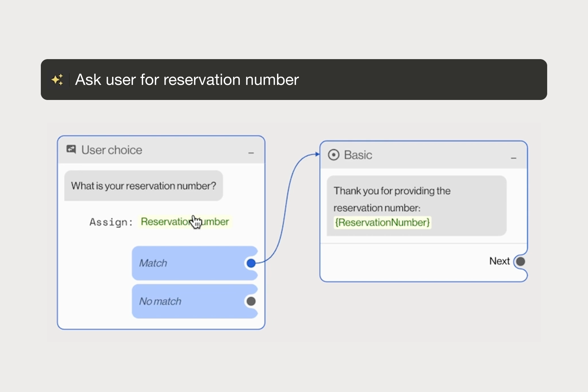Click the Assign: label
The width and height of the screenshot is (588, 392).
[111, 222]
